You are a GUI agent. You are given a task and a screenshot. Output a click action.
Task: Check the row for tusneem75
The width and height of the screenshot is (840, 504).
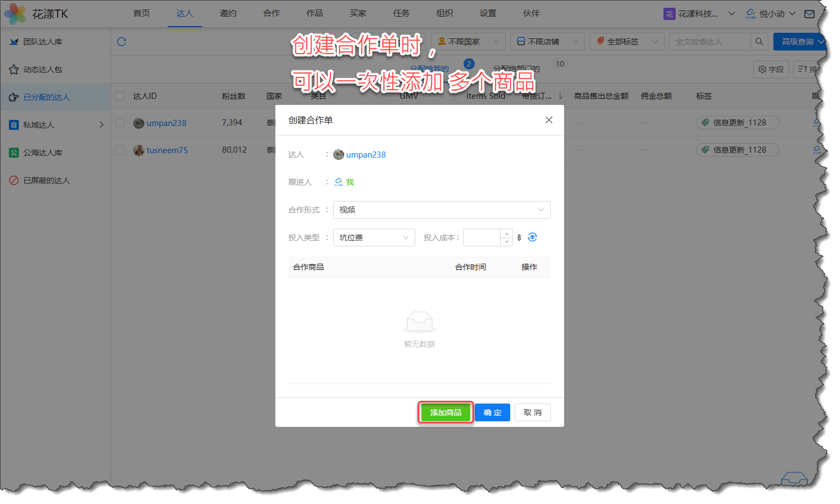(x=120, y=150)
